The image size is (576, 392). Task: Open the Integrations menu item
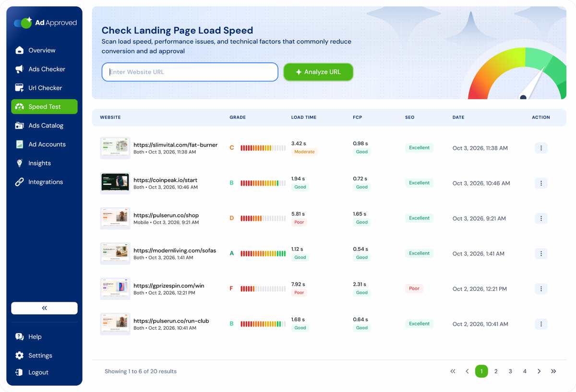point(44,182)
